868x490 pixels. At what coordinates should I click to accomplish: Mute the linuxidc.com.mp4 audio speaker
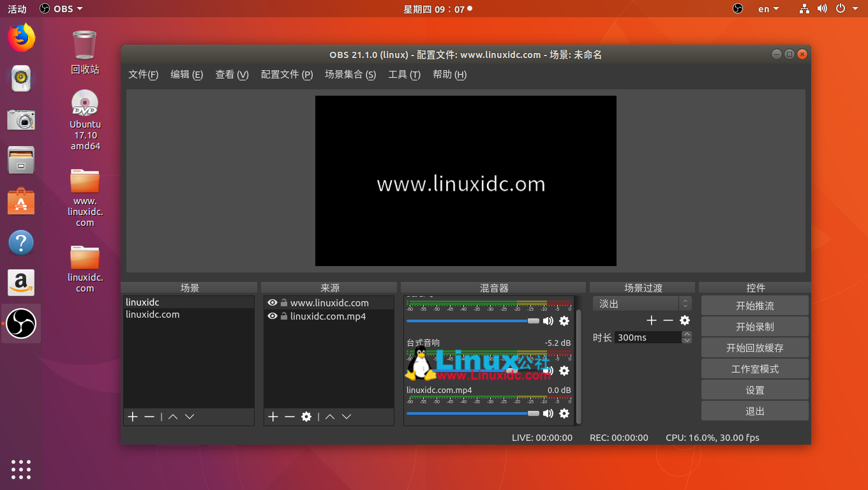click(548, 413)
